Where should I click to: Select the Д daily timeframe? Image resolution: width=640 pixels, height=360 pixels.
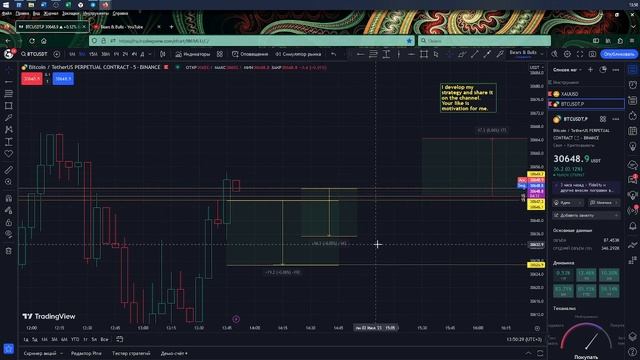pyautogui.click(x=142, y=54)
